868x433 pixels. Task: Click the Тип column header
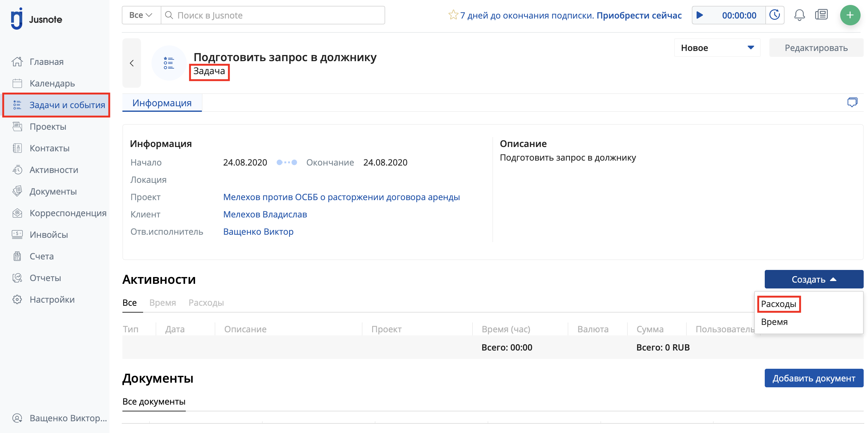(131, 329)
